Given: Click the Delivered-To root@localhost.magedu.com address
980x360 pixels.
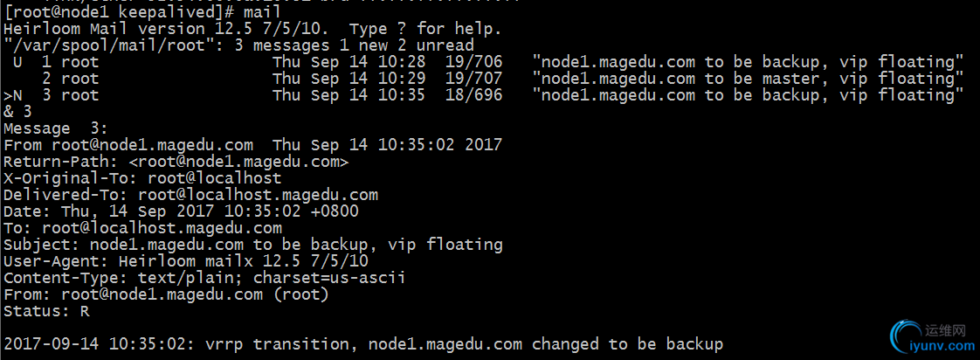Looking at the screenshot, I should 259,195.
